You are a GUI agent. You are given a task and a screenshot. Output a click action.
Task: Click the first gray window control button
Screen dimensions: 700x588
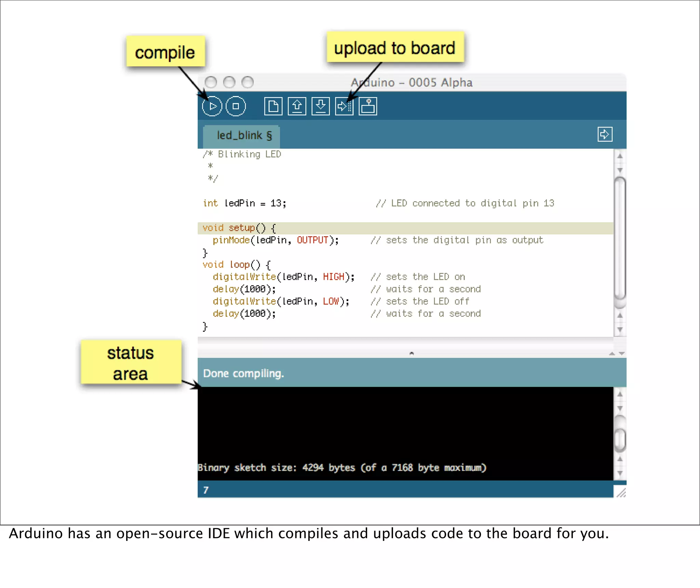coord(211,82)
